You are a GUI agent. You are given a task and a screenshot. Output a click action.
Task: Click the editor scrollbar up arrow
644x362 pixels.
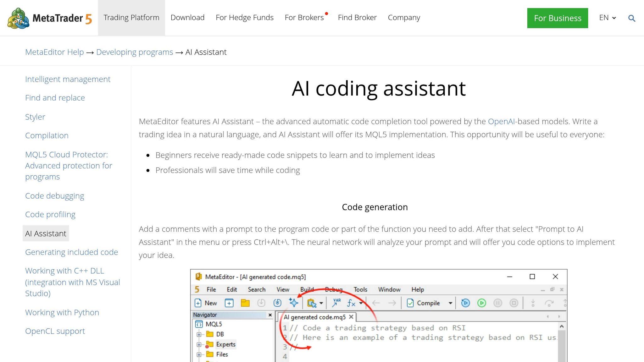tap(562, 326)
